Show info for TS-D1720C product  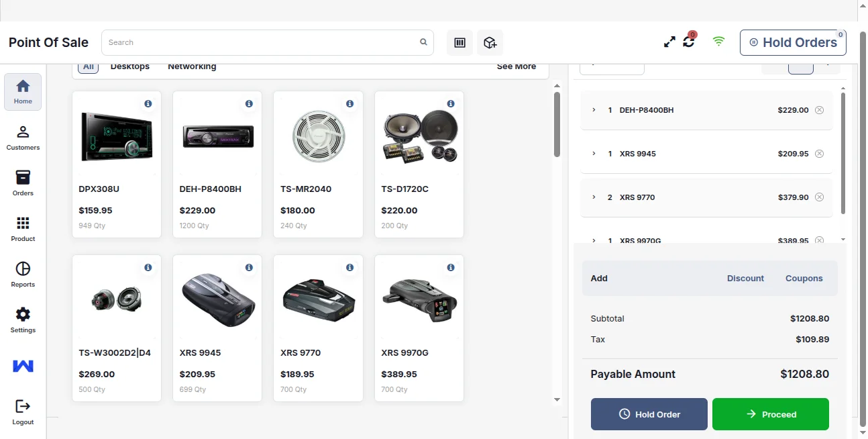pos(451,103)
